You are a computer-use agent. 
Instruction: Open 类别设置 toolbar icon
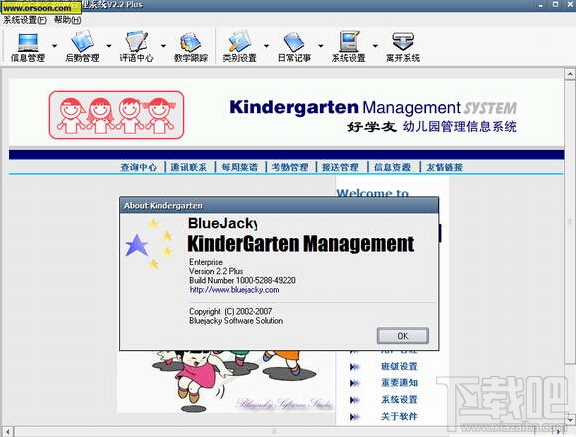[240, 47]
